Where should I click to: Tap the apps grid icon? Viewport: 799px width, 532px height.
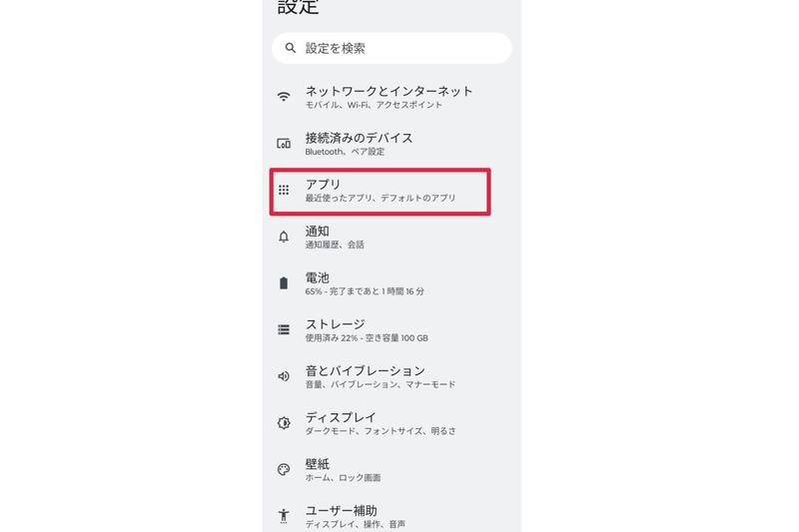point(284,191)
